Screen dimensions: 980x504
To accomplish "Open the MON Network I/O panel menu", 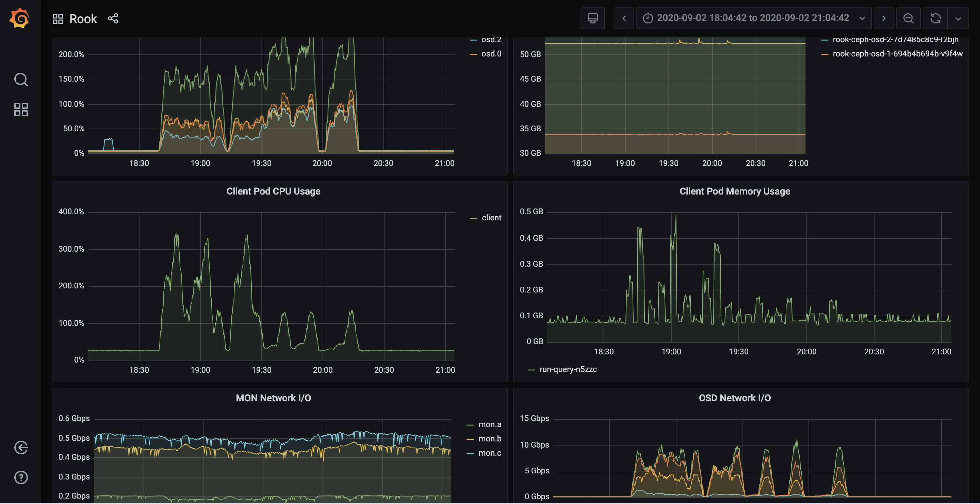I will point(273,398).
